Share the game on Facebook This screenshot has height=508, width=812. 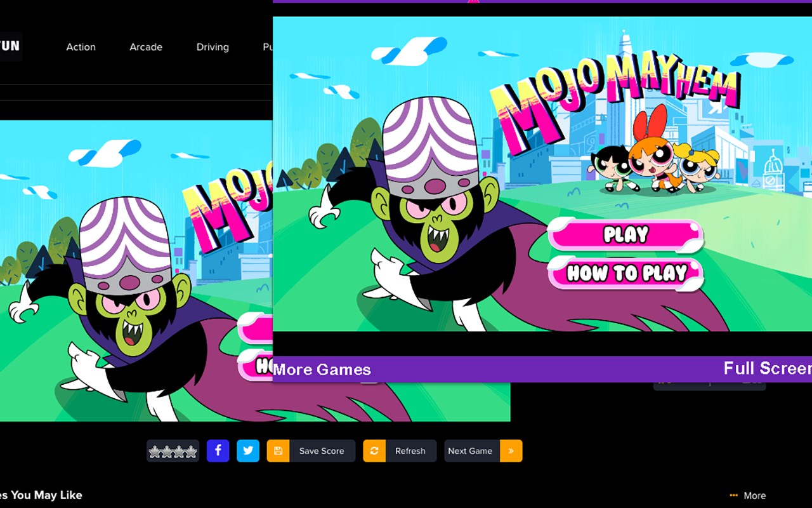(x=218, y=451)
